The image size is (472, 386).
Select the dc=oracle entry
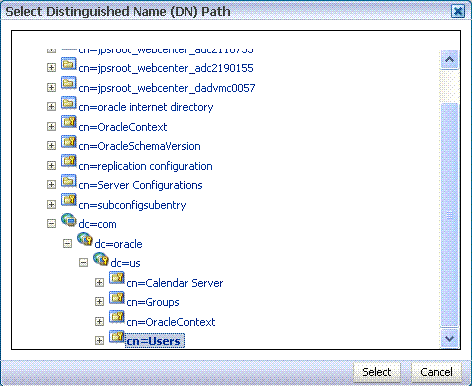click(119, 244)
